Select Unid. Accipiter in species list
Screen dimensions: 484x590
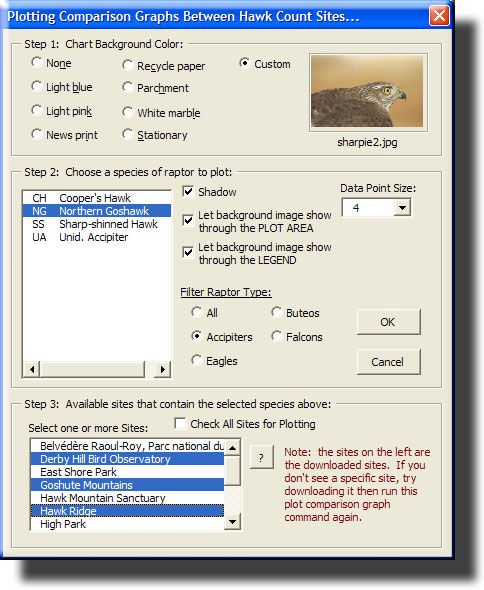96,237
